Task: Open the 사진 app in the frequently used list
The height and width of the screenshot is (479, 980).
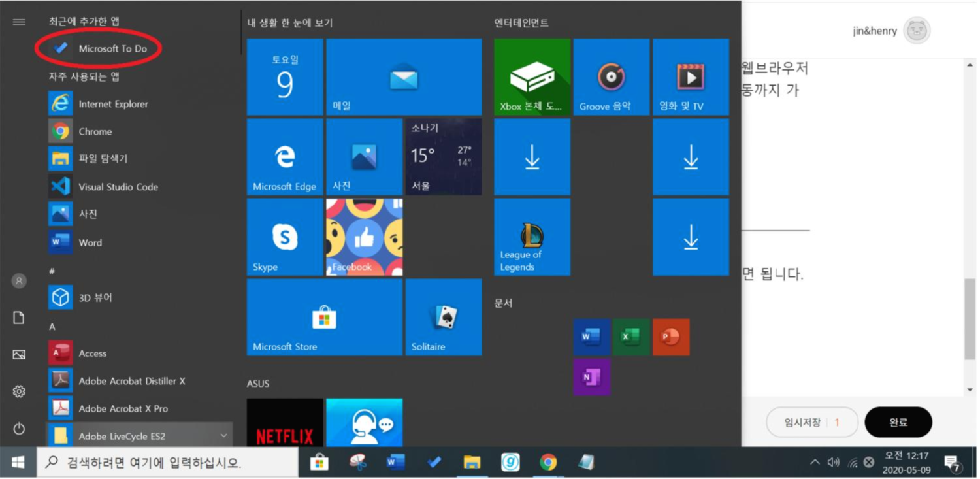Action: [139, 214]
